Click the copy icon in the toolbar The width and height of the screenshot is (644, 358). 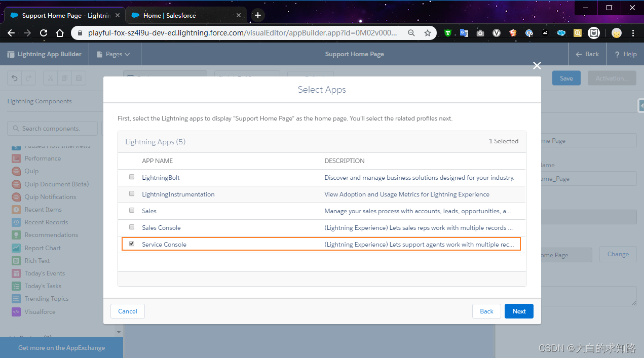tap(64, 78)
